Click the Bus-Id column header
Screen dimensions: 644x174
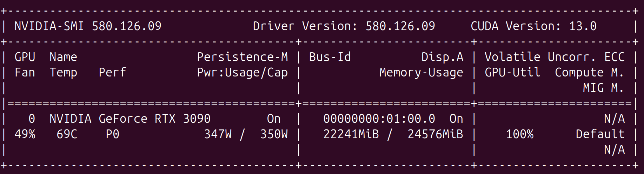point(330,57)
